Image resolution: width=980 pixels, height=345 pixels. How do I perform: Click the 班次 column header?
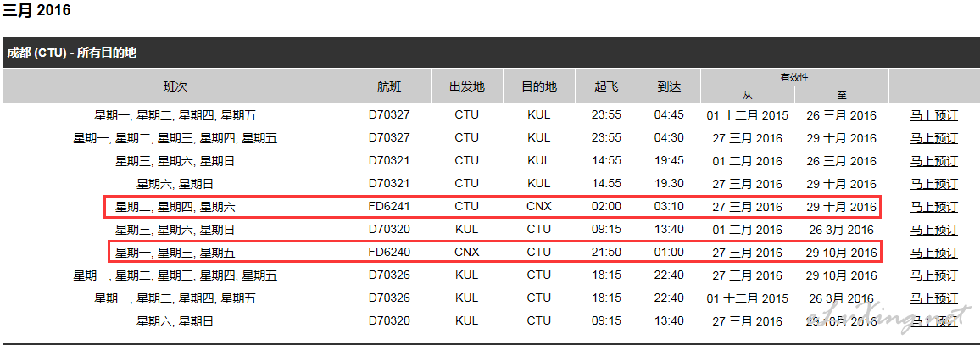175,86
